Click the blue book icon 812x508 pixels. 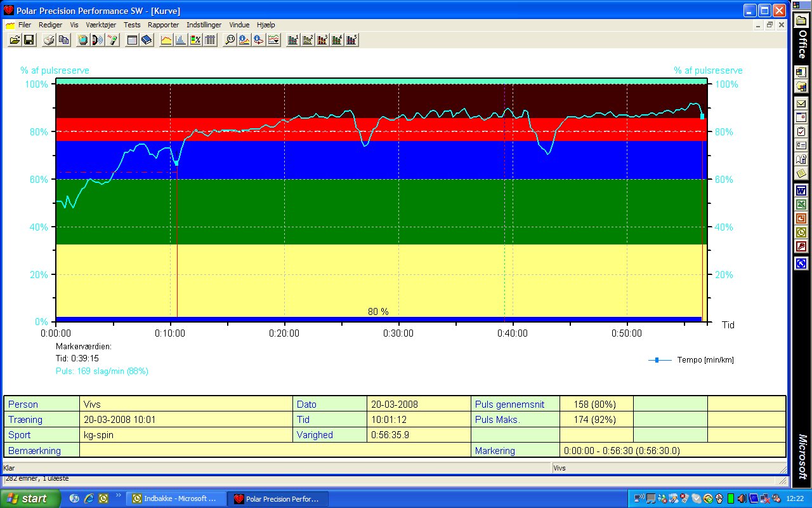click(146, 40)
